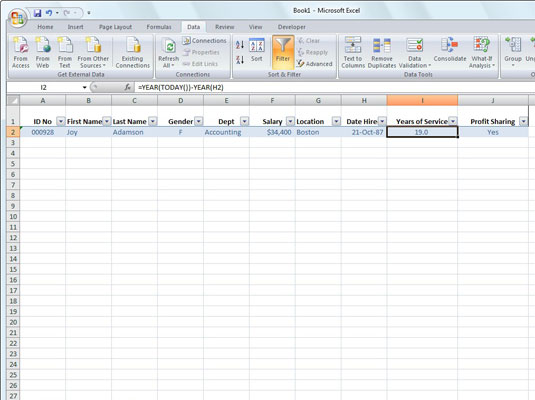Open ID No filter dropdown
Viewport: 535px width, 400px height.
61,121
